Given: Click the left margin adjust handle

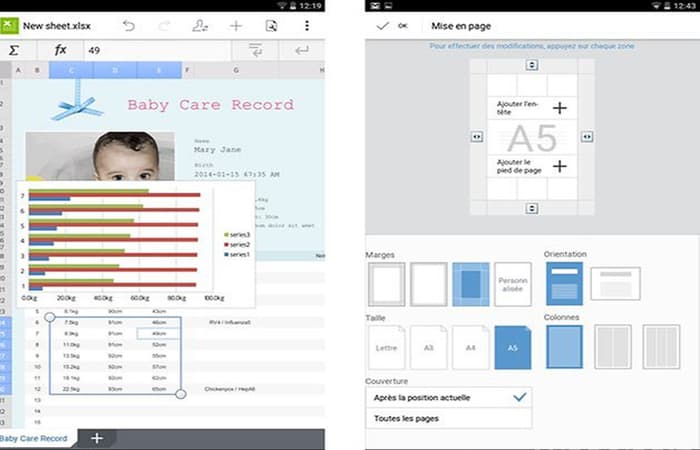Looking at the screenshot, I should 477,137.
